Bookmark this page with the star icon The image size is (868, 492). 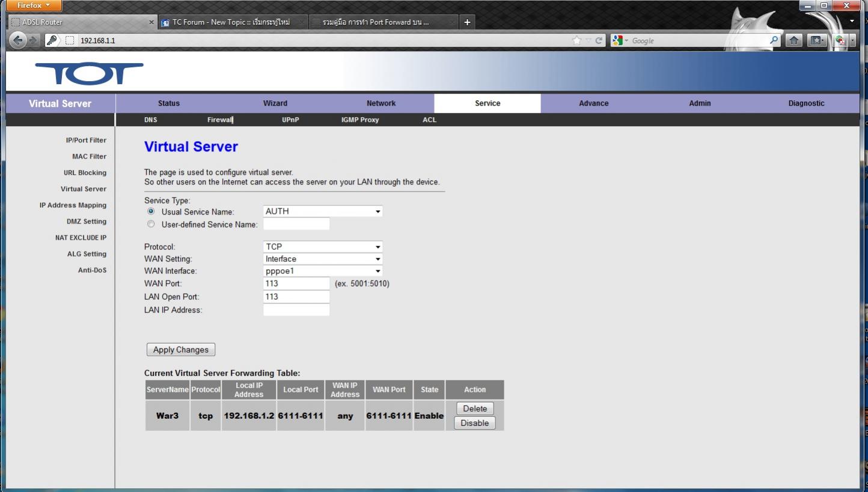click(x=577, y=40)
